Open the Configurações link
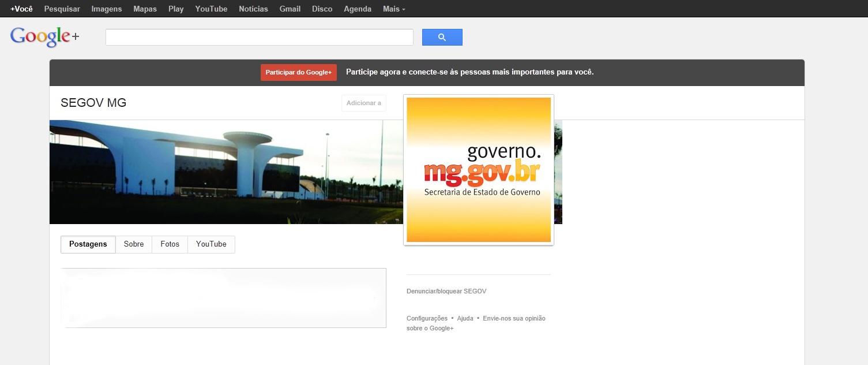 pyautogui.click(x=427, y=319)
